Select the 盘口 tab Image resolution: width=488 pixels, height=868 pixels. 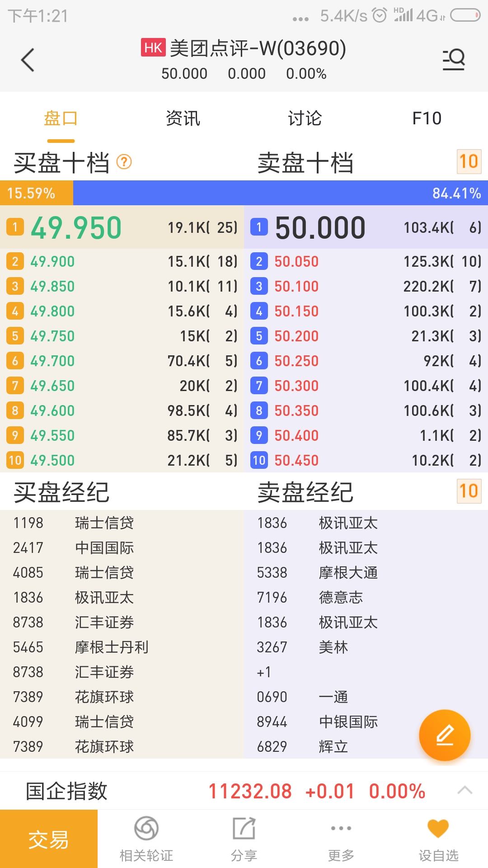[x=61, y=118]
